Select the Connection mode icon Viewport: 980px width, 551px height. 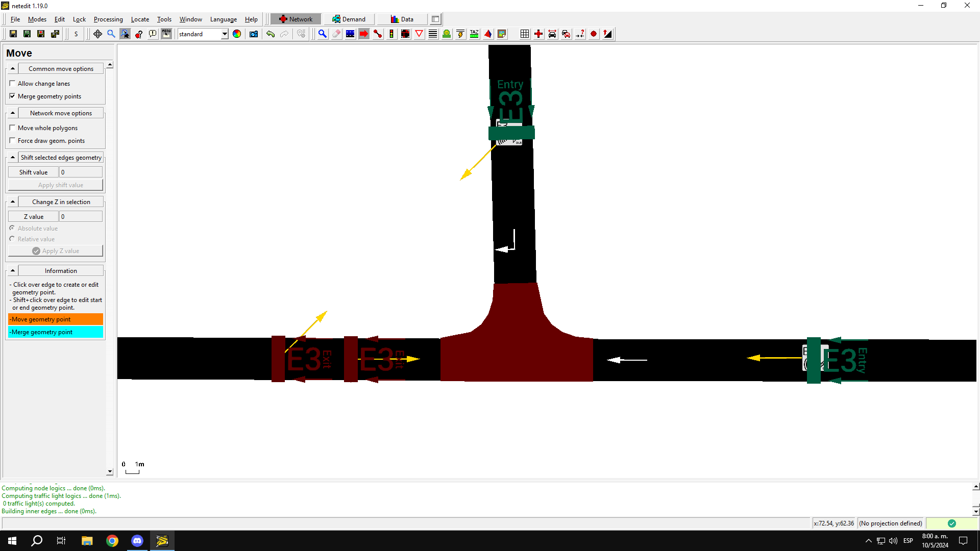coord(378,34)
